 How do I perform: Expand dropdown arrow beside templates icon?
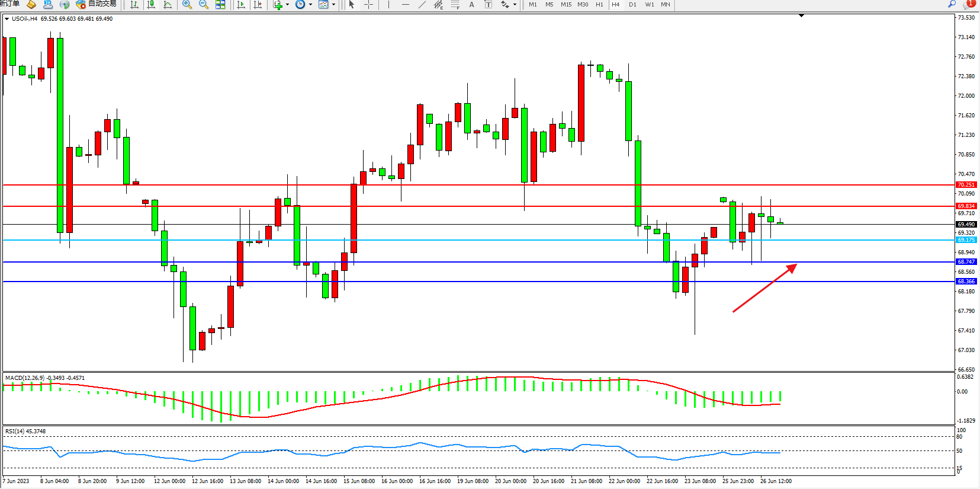click(x=333, y=5)
